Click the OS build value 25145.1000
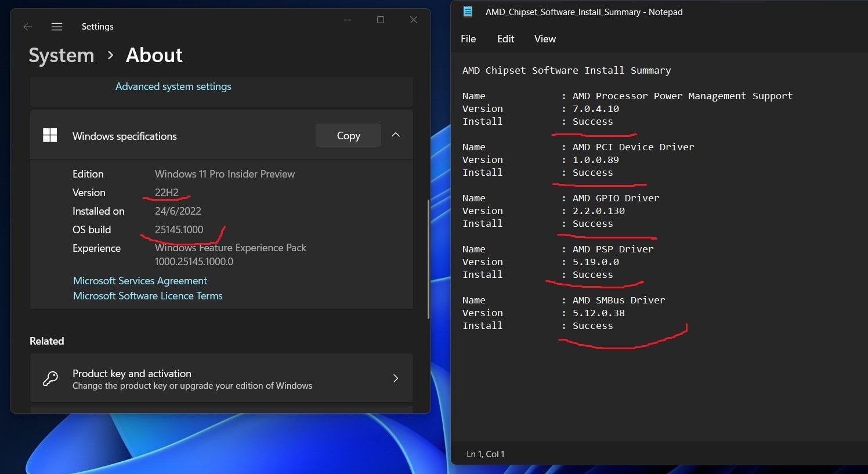Image resolution: width=868 pixels, height=474 pixels. (179, 230)
